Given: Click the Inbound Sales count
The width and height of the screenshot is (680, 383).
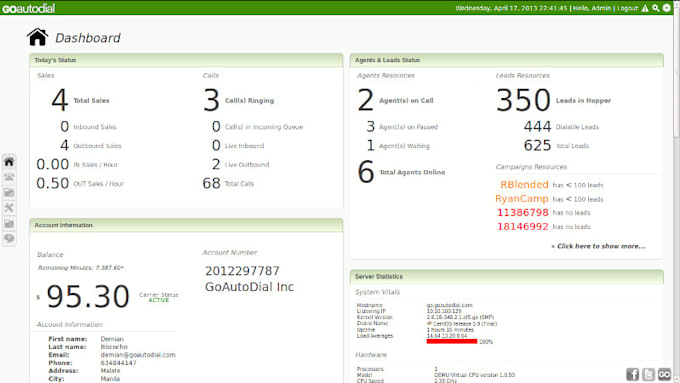Looking at the screenshot, I should [x=65, y=126].
